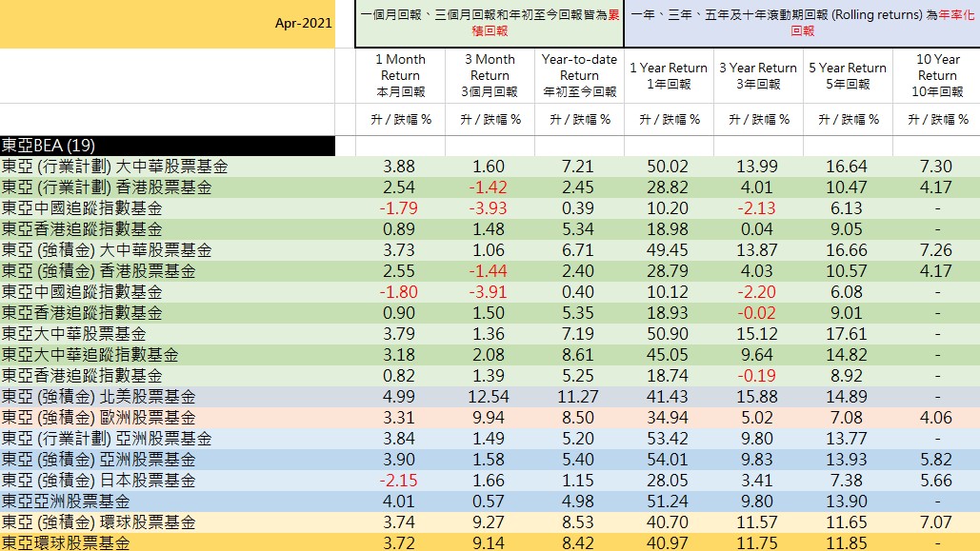Select the 53.42 one-year return cell
Image resolution: width=980 pixels, height=551 pixels.
click(668, 439)
